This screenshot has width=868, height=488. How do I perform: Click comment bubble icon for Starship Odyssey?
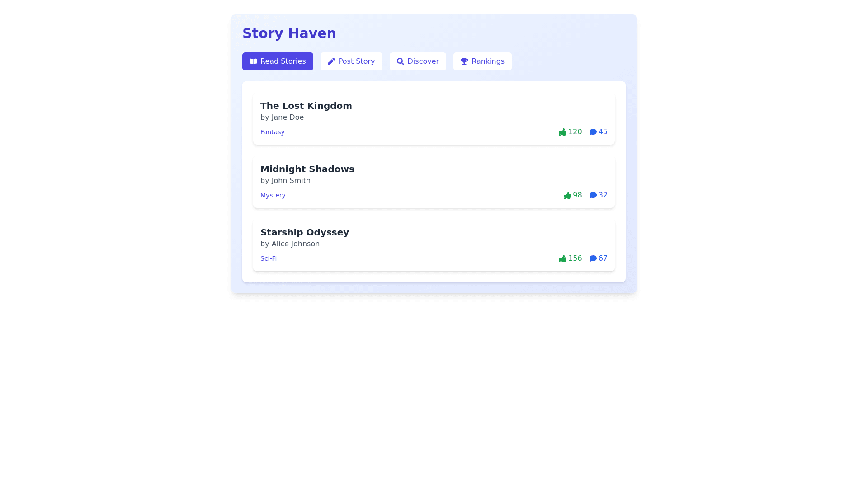point(593,258)
